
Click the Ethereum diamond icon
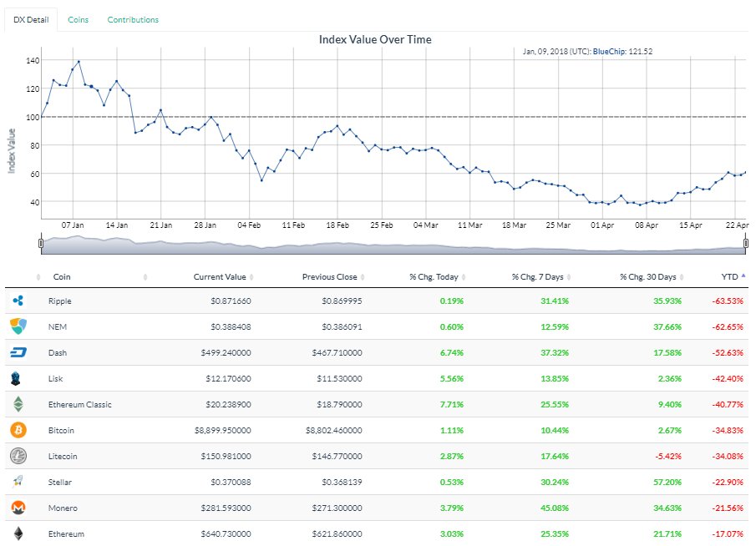20,534
